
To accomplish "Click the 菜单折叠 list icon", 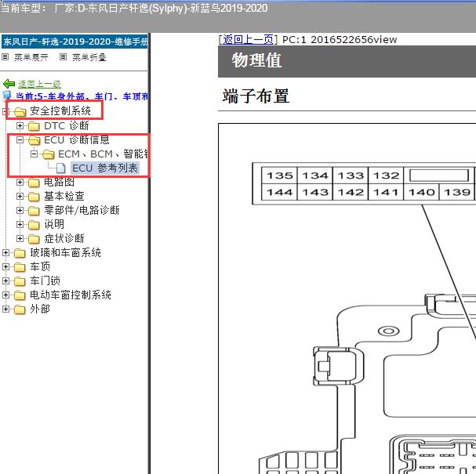I will click(x=63, y=56).
